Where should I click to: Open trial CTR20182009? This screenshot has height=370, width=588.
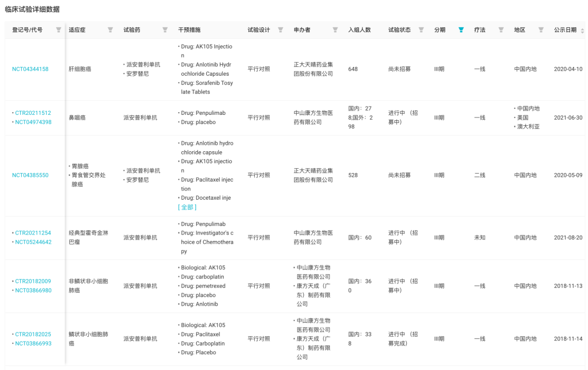tap(33, 281)
